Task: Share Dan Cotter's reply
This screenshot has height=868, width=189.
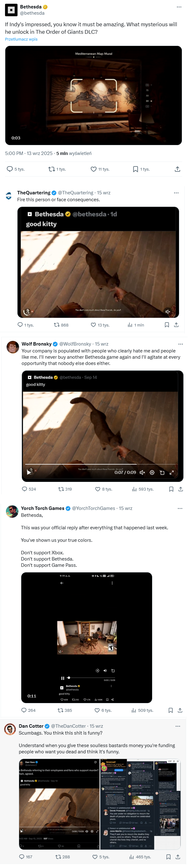Action: click(x=178, y=856)
